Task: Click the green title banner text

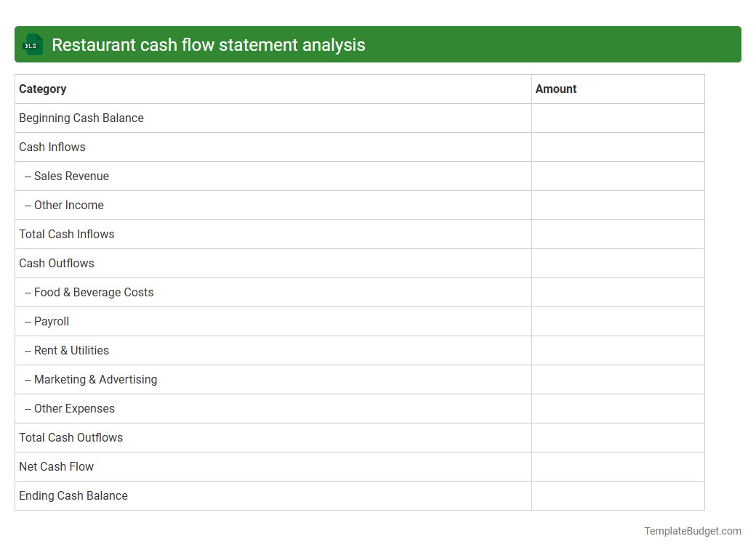Action: pos(209,44)
